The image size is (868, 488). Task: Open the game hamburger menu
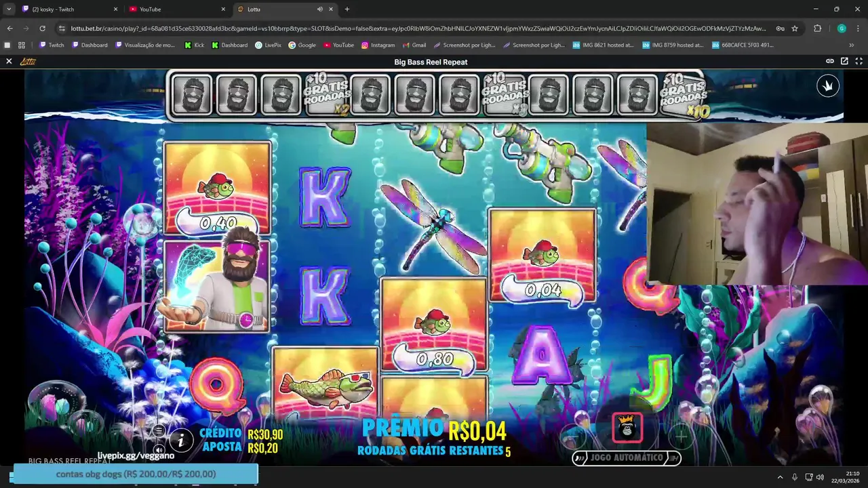tap(159, 430)
